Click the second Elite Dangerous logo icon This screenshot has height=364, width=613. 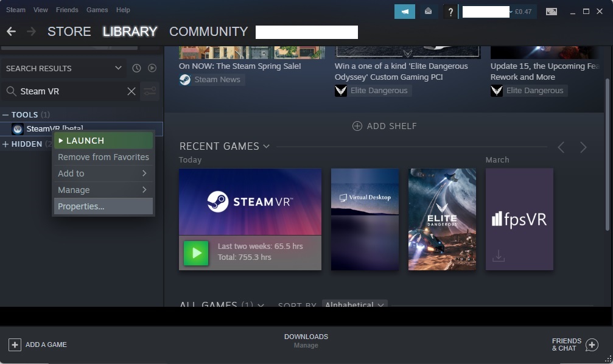497,91
